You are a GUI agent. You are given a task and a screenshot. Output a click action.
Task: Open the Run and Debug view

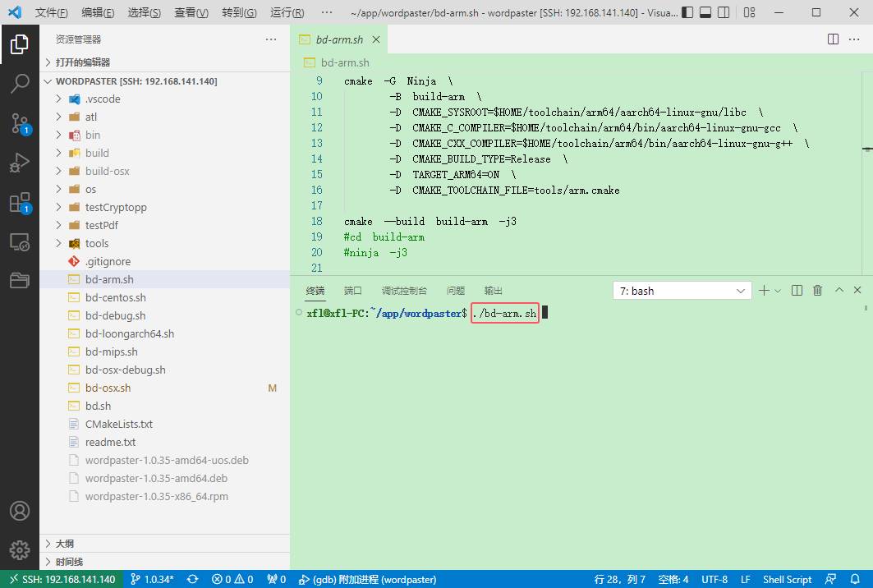pos(20,163)
